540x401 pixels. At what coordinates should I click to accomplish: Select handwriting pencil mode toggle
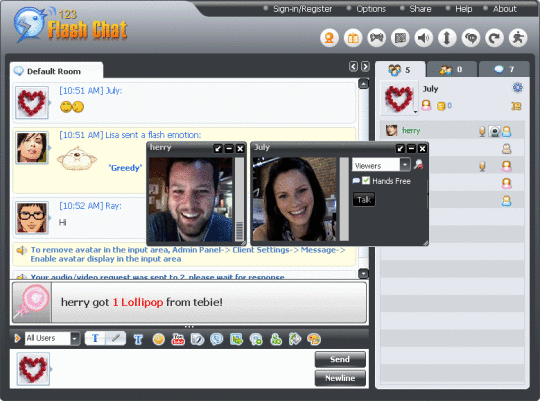(x=116, y=338)
